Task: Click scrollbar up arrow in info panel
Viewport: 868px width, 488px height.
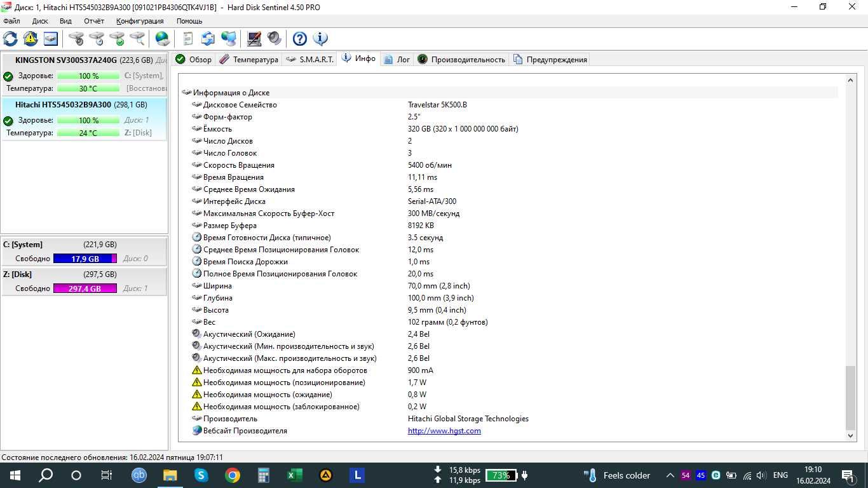Action: [851, 80]
